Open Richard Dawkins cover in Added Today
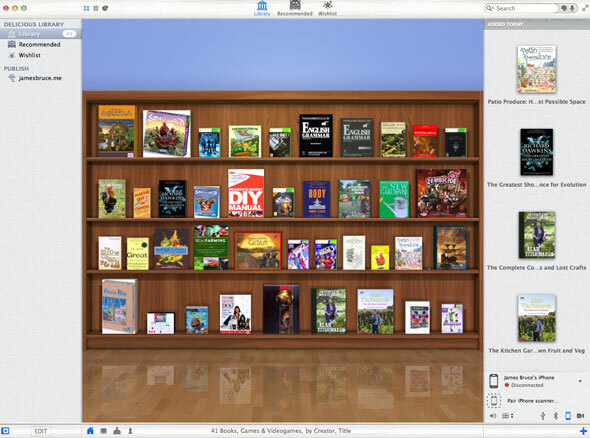The width and height of the screenshot is (590, 438). pos(537,152)
